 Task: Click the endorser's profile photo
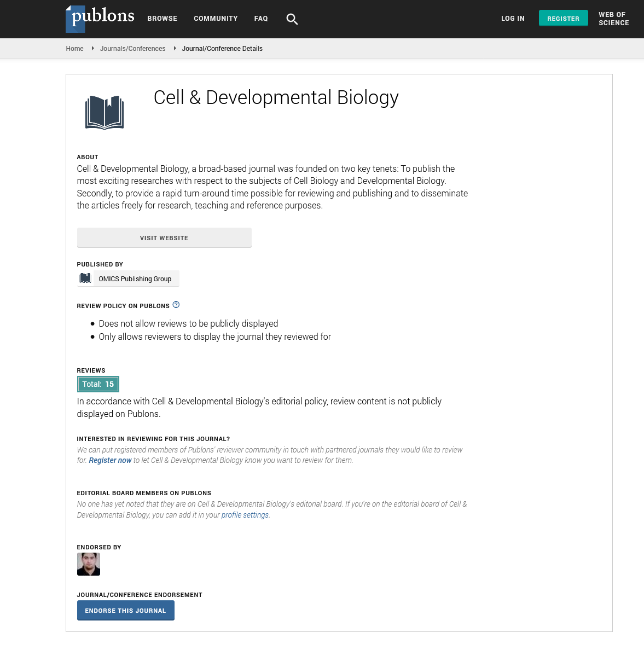[89, 564]
